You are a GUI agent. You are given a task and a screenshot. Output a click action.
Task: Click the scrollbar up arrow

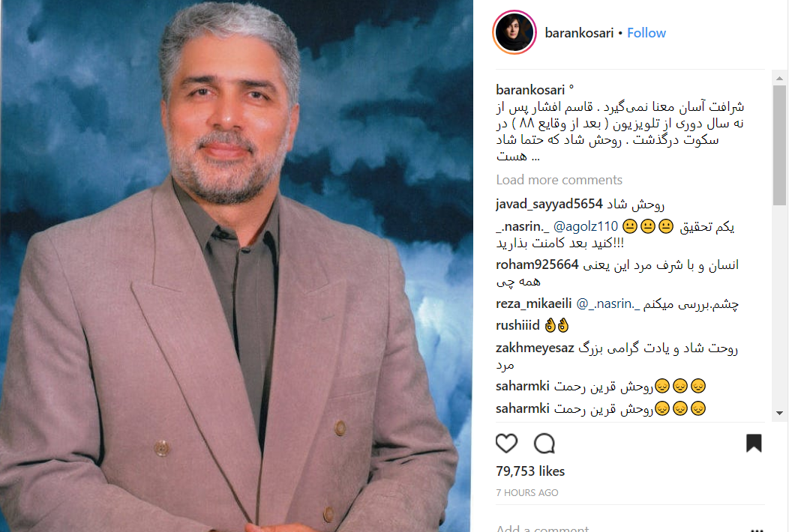779,79
